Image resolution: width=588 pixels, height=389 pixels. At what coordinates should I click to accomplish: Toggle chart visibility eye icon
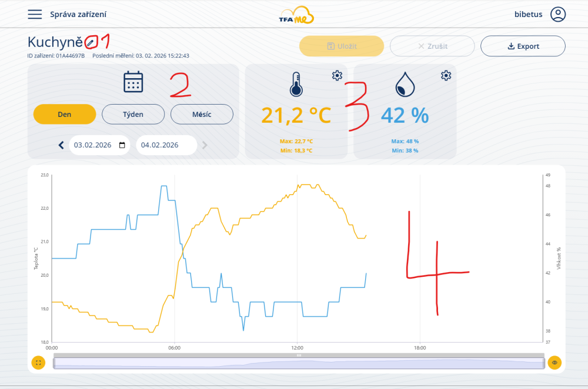[554, 363]
